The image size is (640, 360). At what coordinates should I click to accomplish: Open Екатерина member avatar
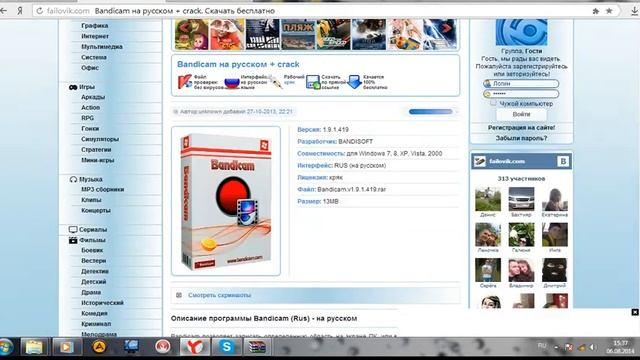coord(555,199)
